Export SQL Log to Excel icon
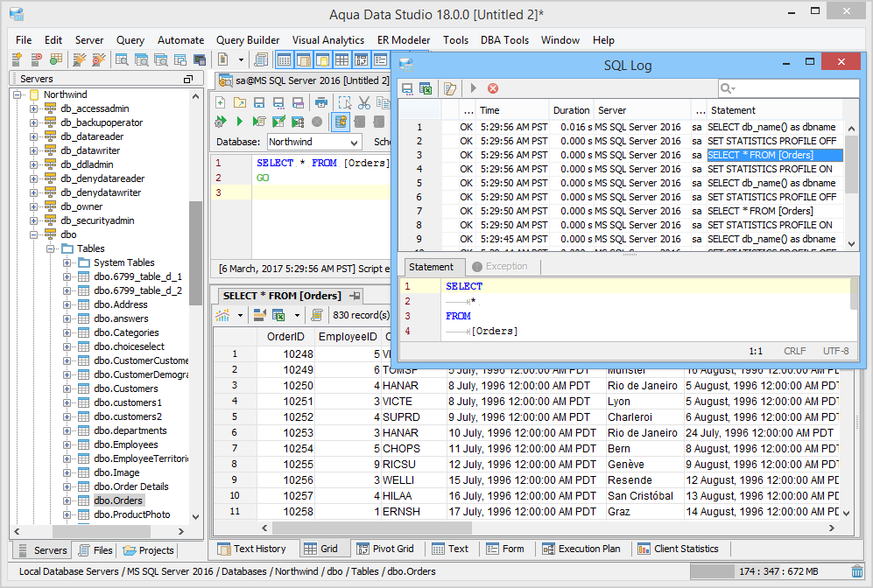This screenshot has height=588, width=873. tap(426, 88)
